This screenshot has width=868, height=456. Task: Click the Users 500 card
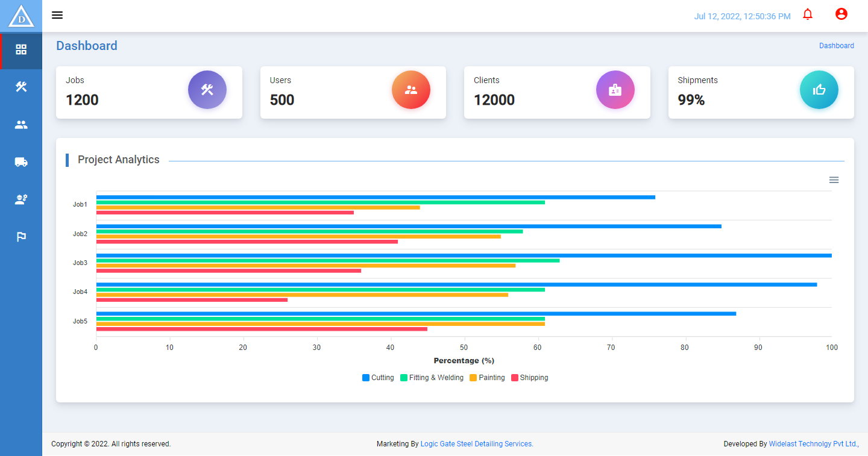pyautogui.click(x=353, y=92)
